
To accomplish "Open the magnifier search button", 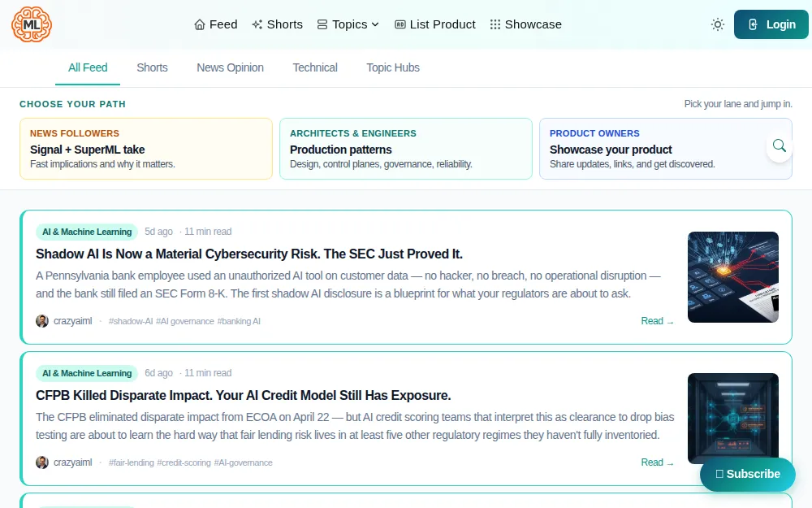I will 779,146.
